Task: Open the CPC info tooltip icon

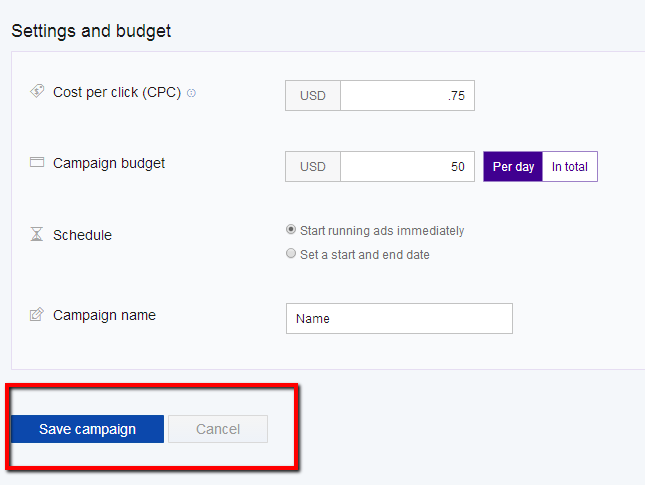Action: pos(191,93)
